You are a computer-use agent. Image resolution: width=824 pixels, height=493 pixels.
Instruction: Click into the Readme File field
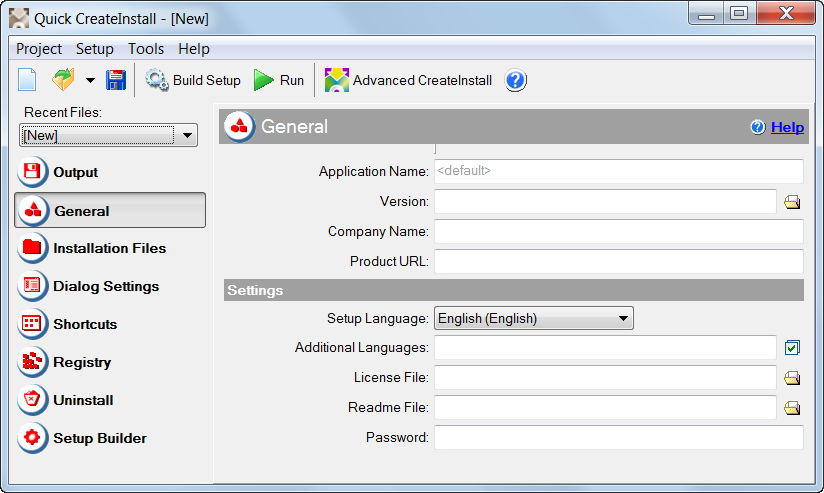605,407
